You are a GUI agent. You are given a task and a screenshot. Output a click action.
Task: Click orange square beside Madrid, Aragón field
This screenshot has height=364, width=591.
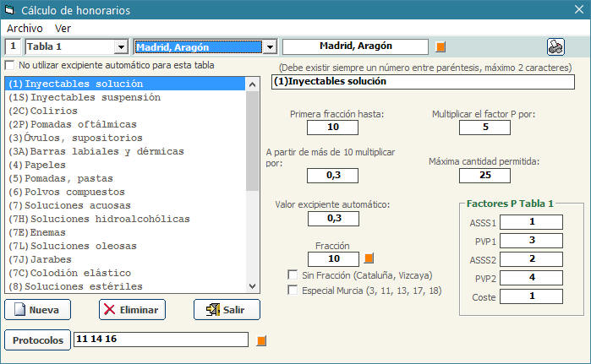click(441, 46)
